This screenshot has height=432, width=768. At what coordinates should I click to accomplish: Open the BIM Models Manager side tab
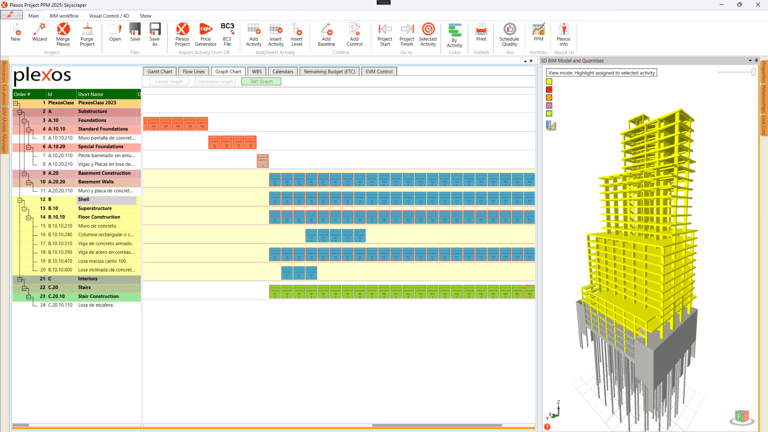point(4,131)
